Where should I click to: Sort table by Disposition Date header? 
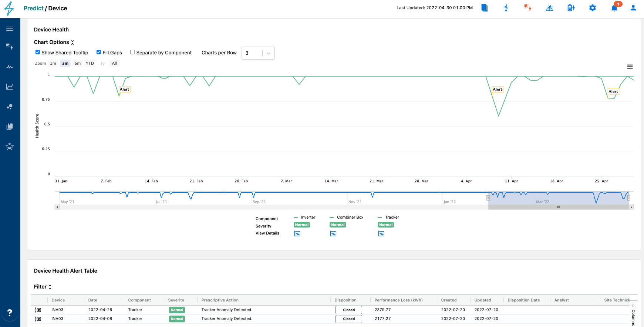(x=524, y=300)
